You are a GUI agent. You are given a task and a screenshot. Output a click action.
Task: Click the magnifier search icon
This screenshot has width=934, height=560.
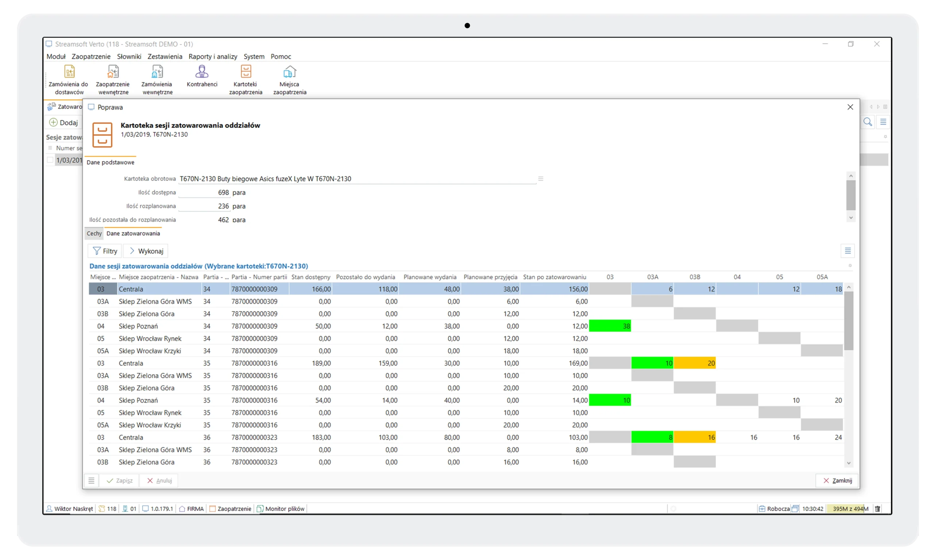tap(868, 122)
